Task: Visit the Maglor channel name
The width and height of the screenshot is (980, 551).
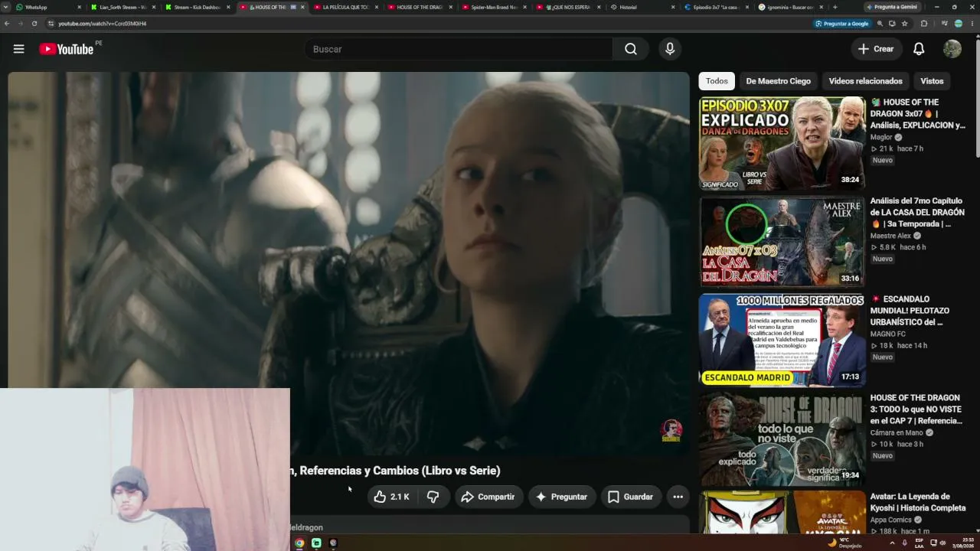Action: 881,138
